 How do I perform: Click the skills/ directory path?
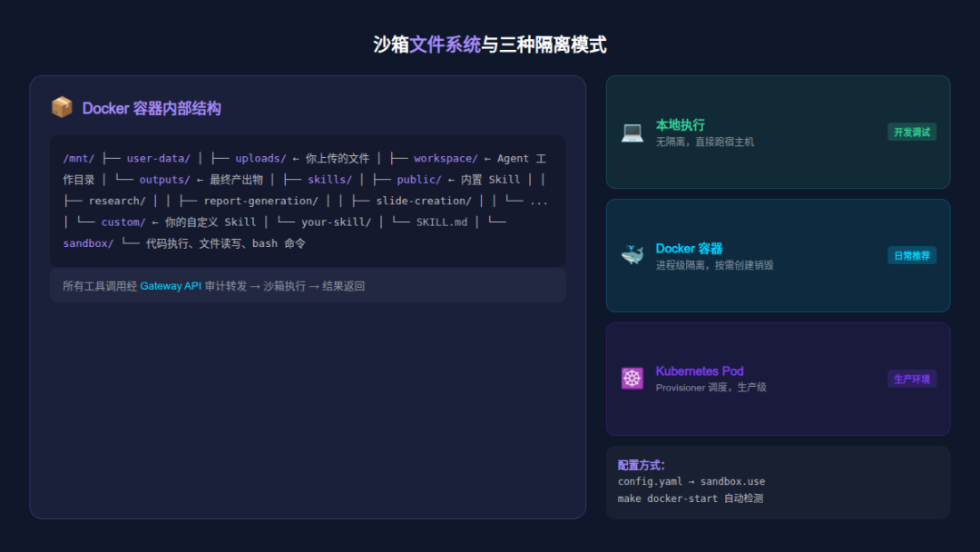(328, 179)
